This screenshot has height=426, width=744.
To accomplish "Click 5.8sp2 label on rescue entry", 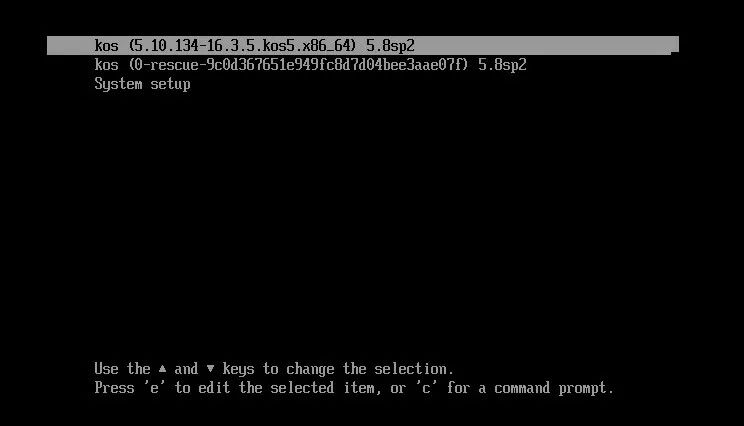I will point(502,65).
